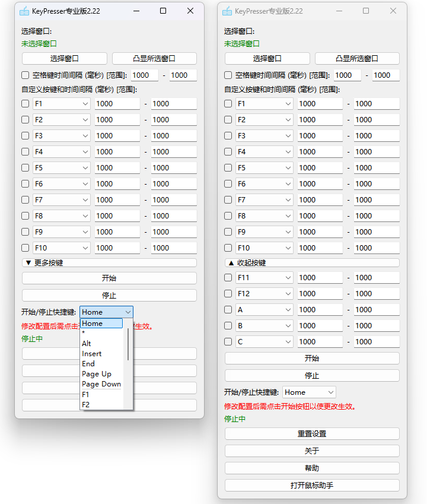Open the F4 key dropdown in right window
Screen dimensions: 427x504
point(265,152)
